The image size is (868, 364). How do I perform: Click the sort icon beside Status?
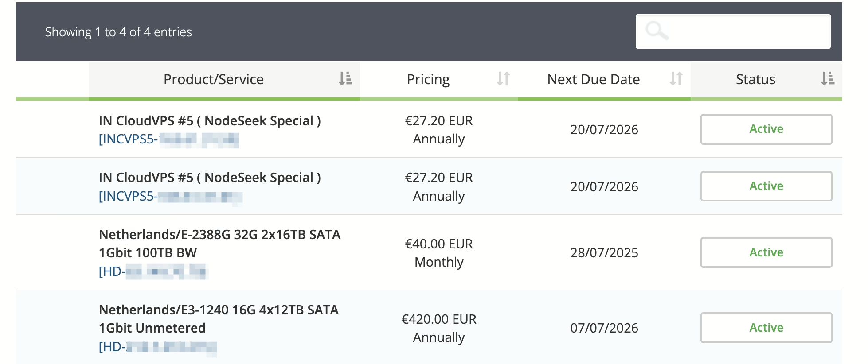828,79
